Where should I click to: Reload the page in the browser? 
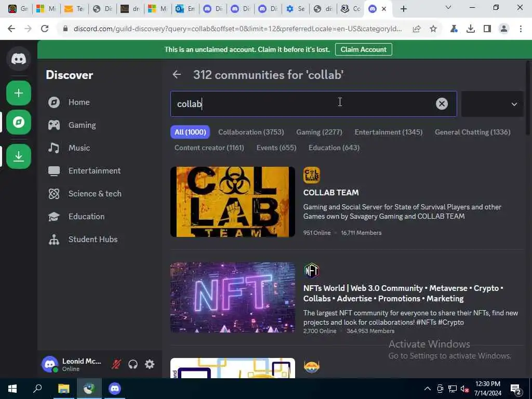[45, 29]
